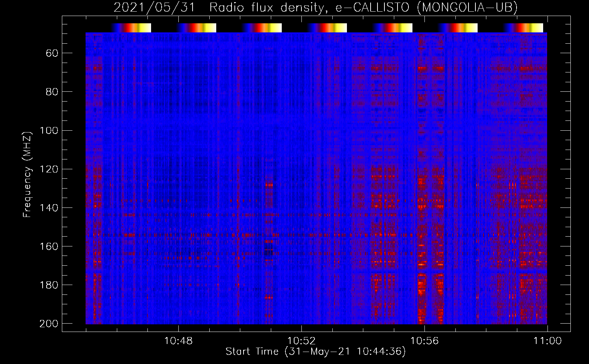The width and height of the screenshot is (589, 364).
Task: Click the 180 frequency tick label
Action: (x=49, y=285)
